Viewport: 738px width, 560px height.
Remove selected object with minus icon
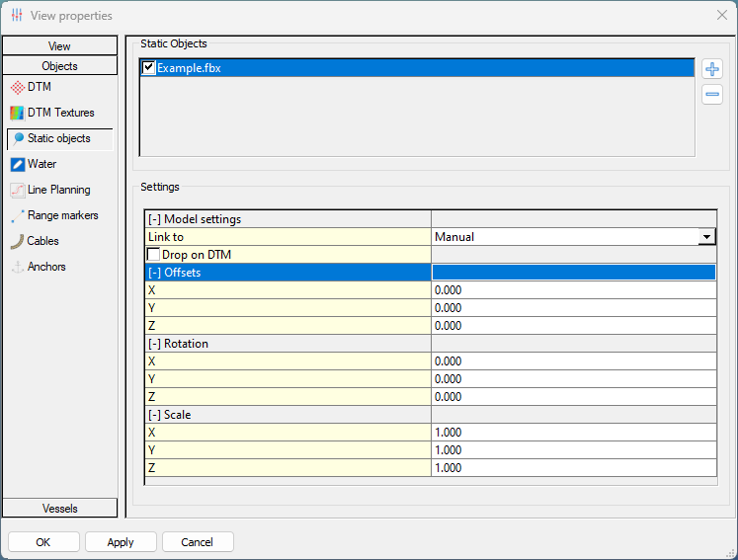pyautogui.click(x=712, y=95)
